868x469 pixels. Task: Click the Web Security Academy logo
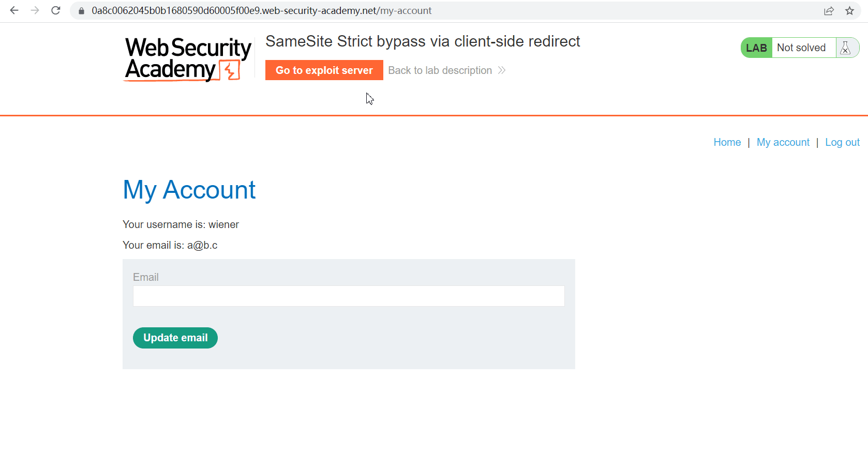(x=187, y=59)
